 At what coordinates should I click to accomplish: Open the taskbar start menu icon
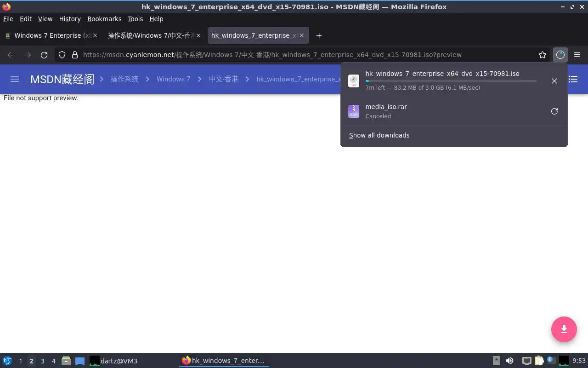(x=7, y=361)
